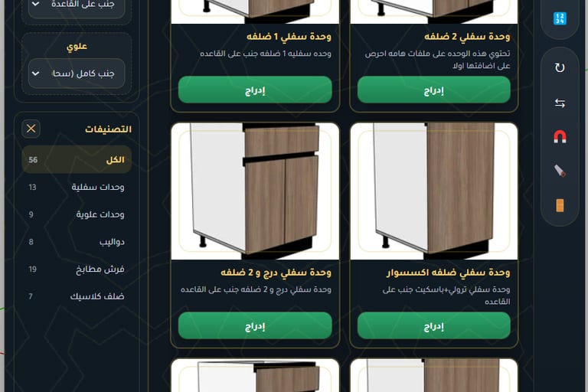The image size is (588, 392).
Task: Open the ضلف كلاسيك category
Action: pos(77,296)
